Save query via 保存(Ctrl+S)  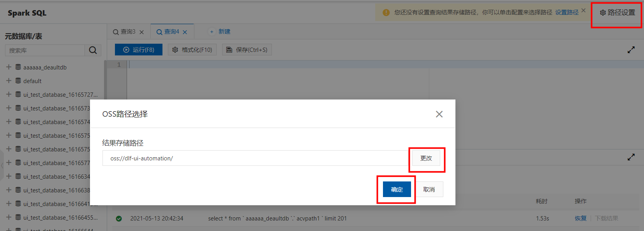(x=247, y=50)
